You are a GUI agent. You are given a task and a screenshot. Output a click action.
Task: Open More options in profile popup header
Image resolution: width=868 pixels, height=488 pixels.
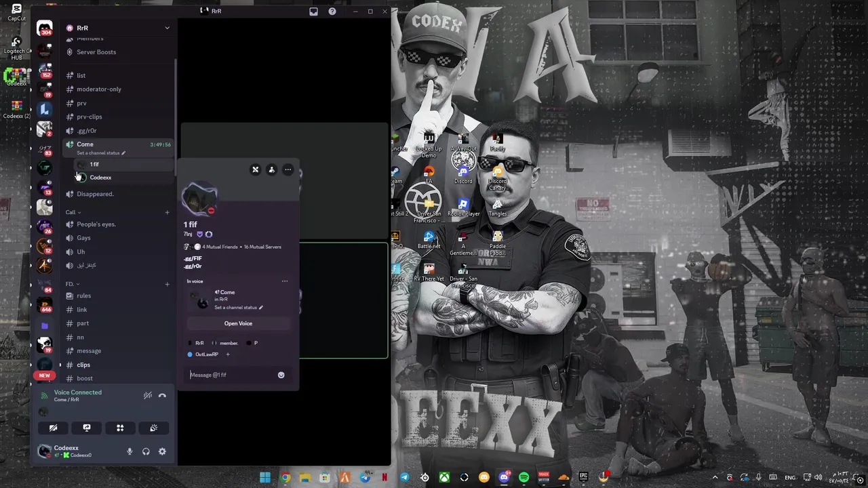click(x=288, y=169)
